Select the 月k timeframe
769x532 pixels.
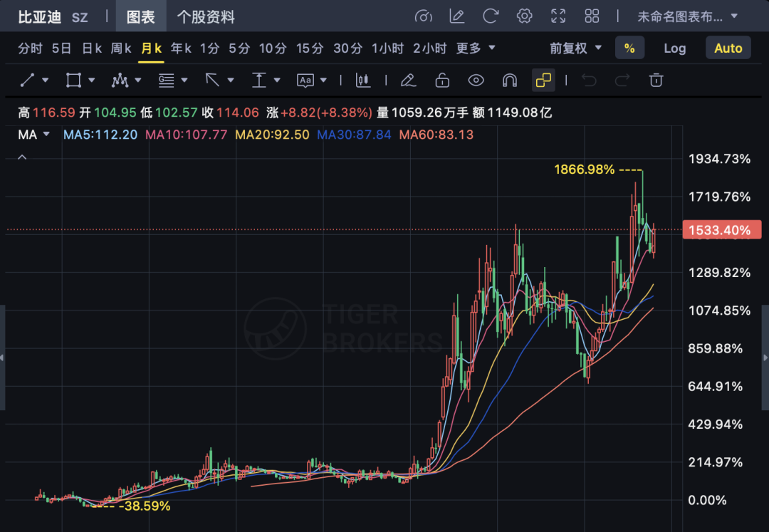pyautogui.click(x=151, y=48)
